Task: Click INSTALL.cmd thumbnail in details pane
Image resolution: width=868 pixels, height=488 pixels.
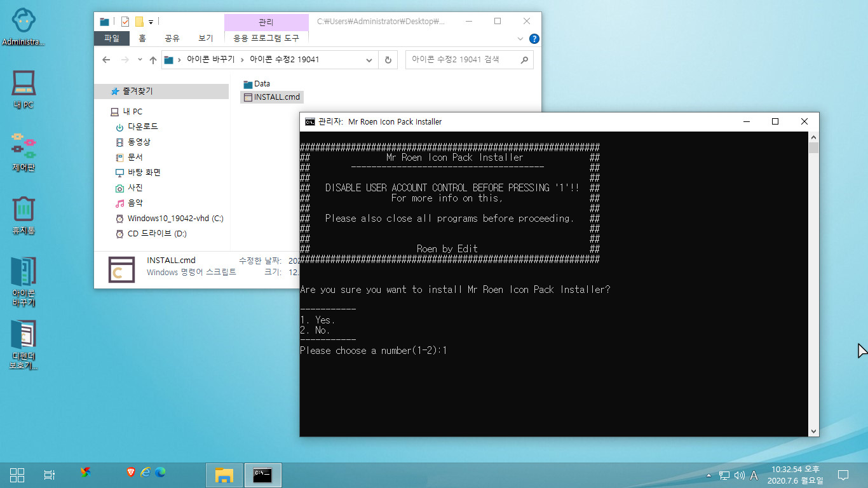Action: pyautogui.click(x=121, y=270)
